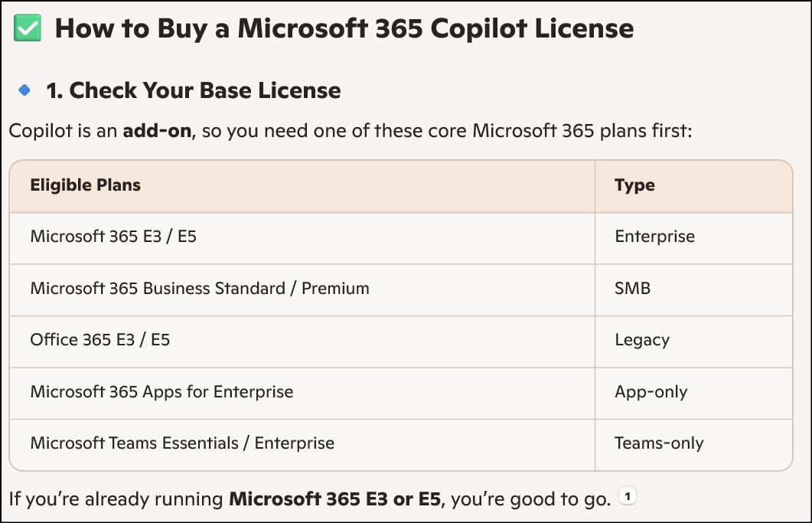Select the 'Microsoft 365 E3 / E5' table cell

click(x=113, y=237)
